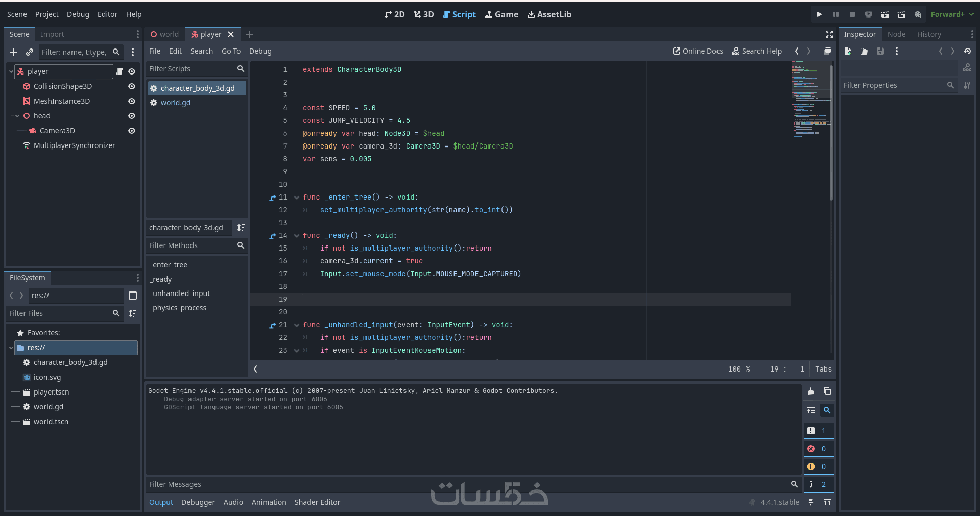Open the Scene menu
980x516 pixels.
pos(17,14)
